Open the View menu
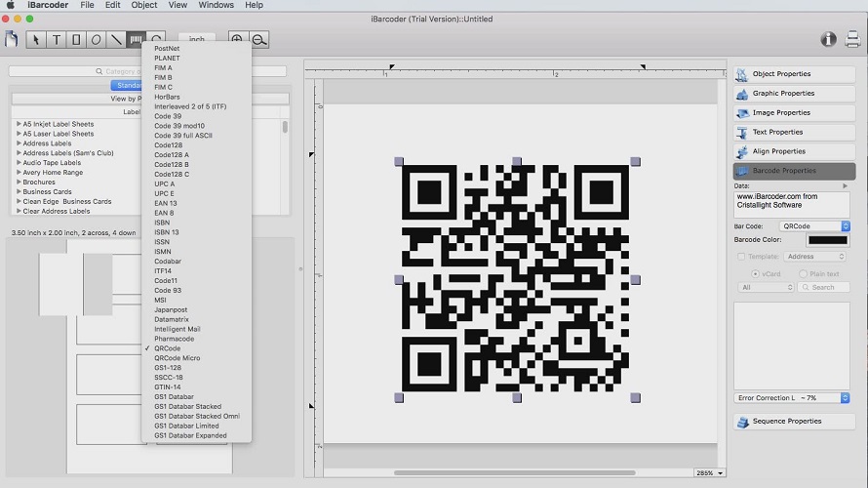Screen dimensions: 868x488 178,5
